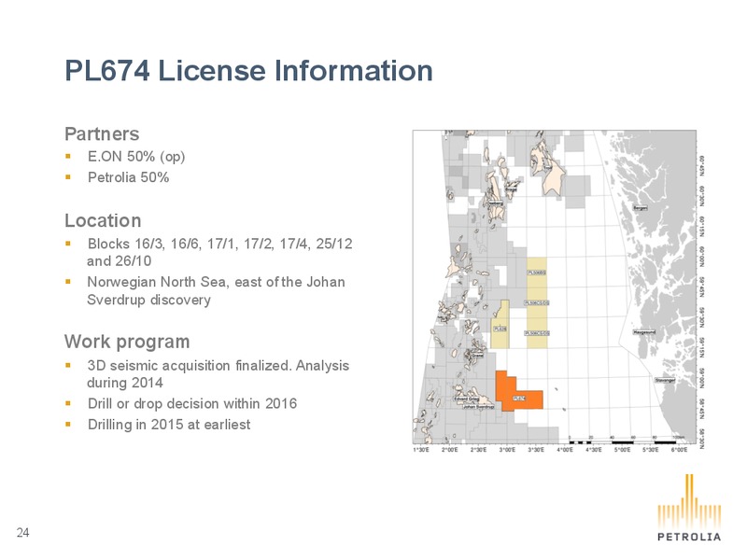Click the 6°00'E longitude label
This screenshot has height=560, width=747.
(680, 450)
